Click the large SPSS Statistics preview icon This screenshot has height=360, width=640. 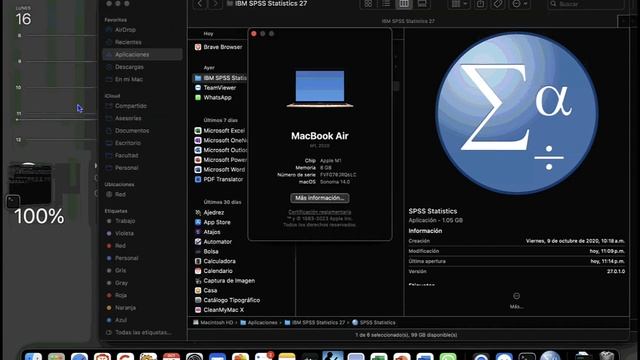click(x=517, y=113)
